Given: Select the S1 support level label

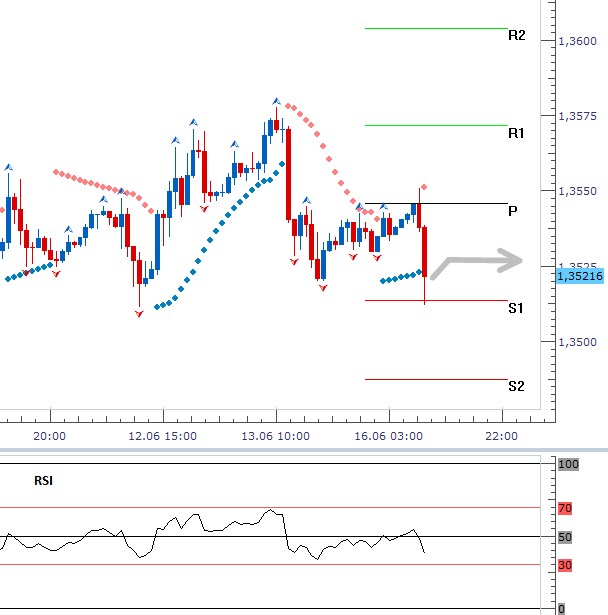Looking at the screenshot, I should pos(516,309).
